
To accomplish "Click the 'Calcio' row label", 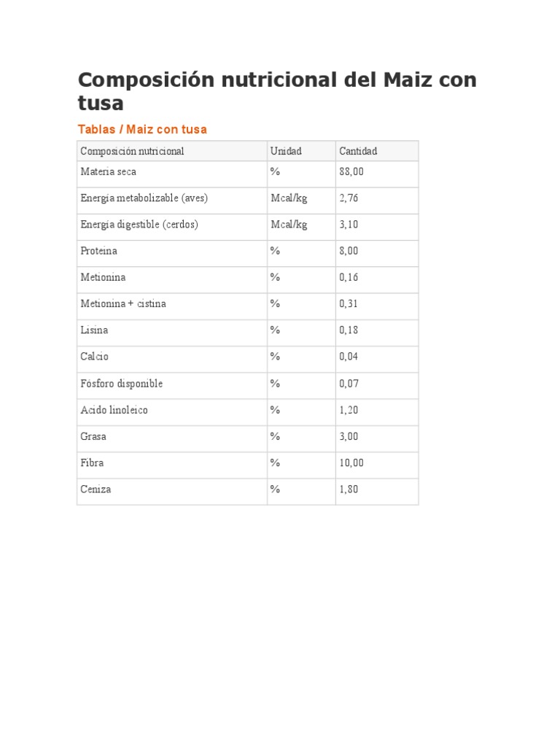I will (x=94, y=357).
